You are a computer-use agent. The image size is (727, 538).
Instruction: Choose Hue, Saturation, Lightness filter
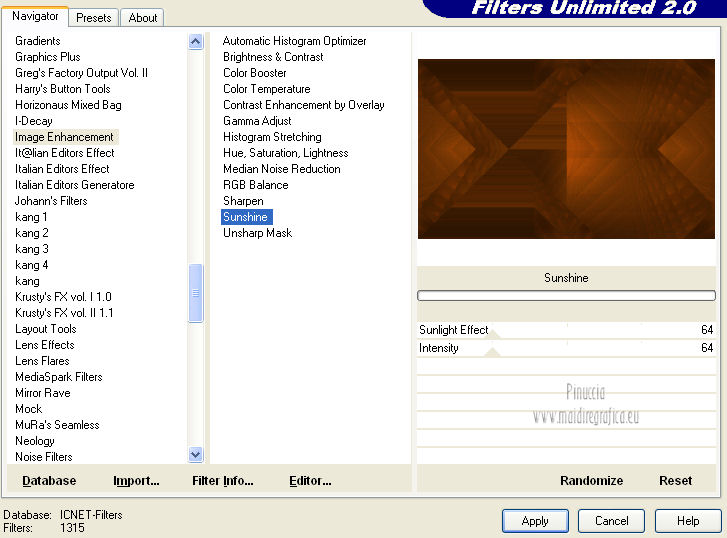286,153
